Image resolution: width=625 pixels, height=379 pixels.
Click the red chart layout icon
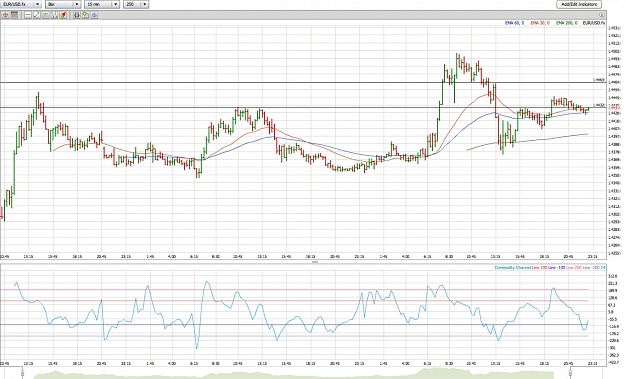coord(14,15)
